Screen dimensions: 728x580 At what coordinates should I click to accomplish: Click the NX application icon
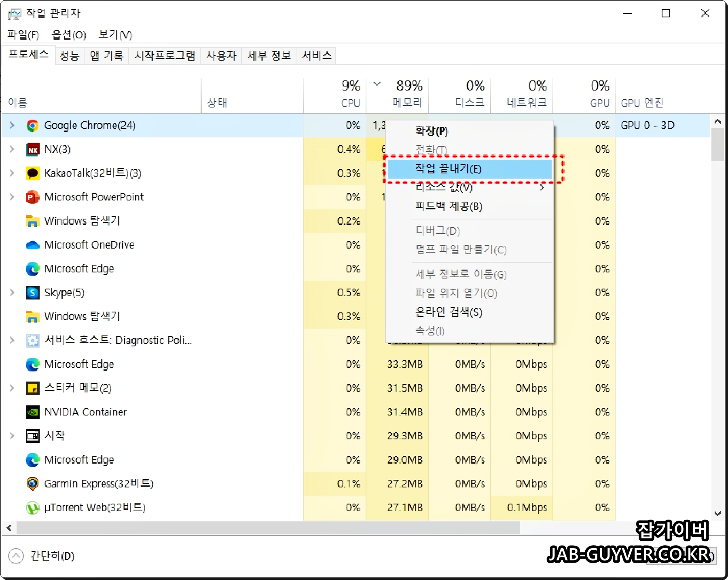click(x=32, y=150)
